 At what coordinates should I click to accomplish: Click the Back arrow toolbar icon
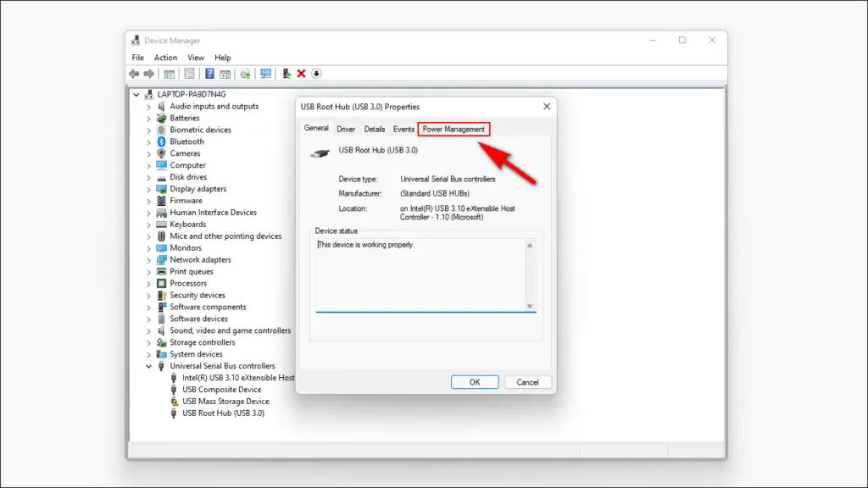click(x=134, y=74)
